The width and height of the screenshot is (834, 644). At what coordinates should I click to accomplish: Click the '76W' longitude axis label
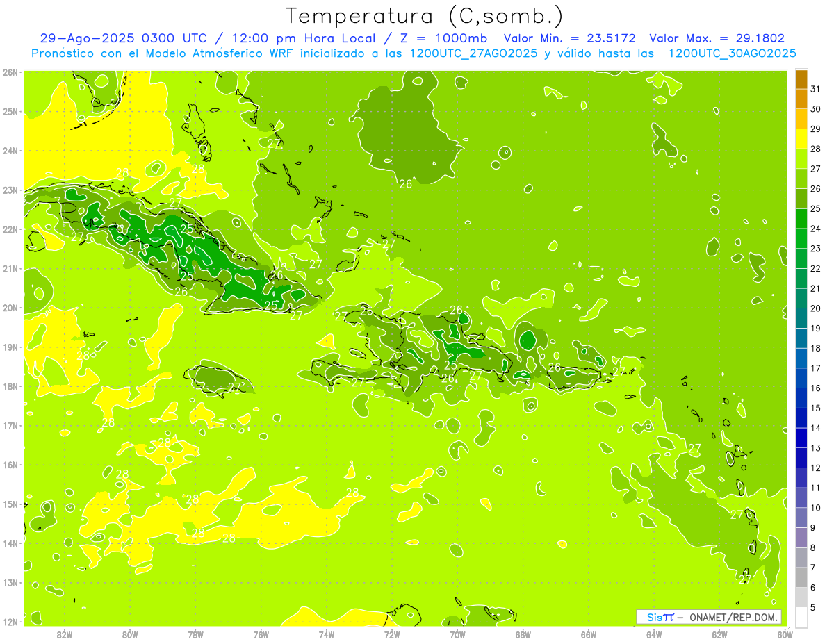pyautogui.click(x=261, y=634)
